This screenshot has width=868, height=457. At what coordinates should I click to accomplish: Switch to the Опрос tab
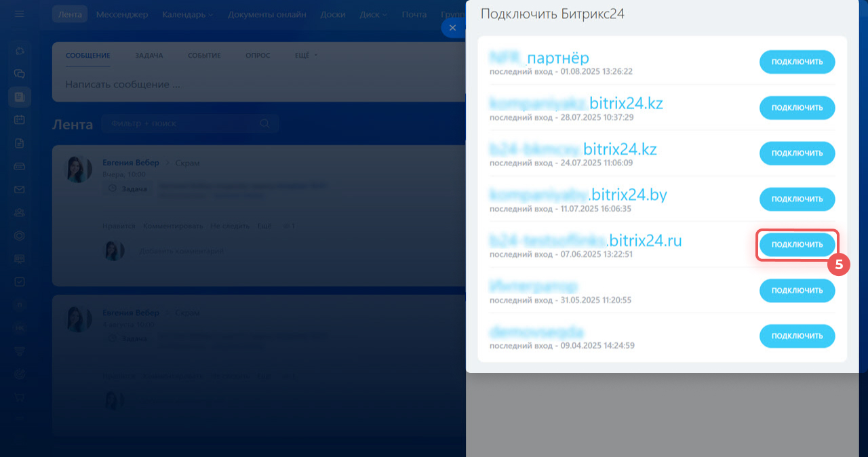(258, 56)
